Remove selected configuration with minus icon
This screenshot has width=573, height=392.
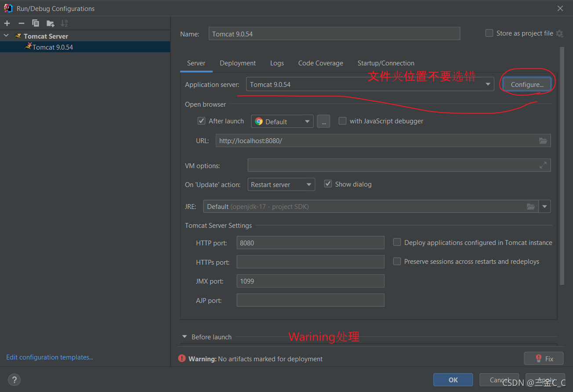click(x=21, y=23)
